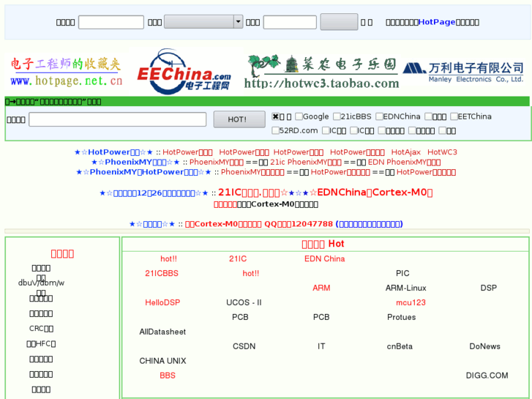This screenshot has height=399, width=532.
Task: Go to the PIC link
Action: click(x=402, y=273)
